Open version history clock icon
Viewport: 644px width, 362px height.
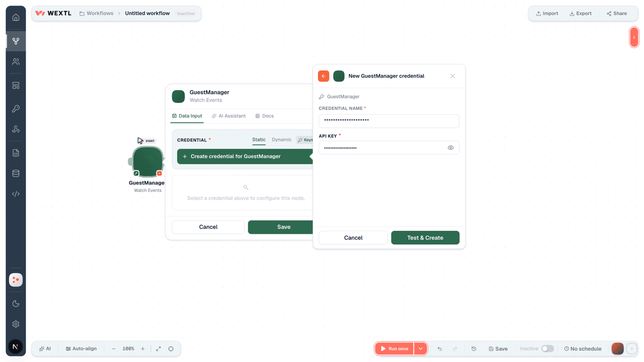(474, 348)
